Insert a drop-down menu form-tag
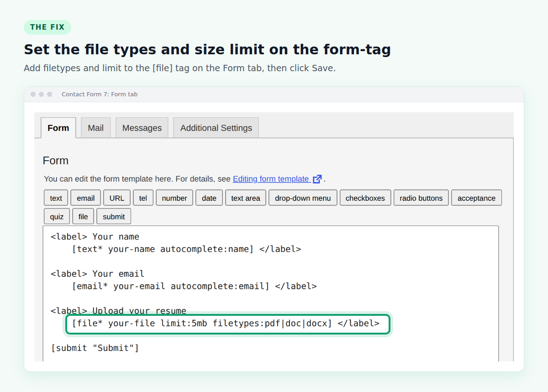Image resolution: width=548 pixels, height=392 pixels. (303, 198)
